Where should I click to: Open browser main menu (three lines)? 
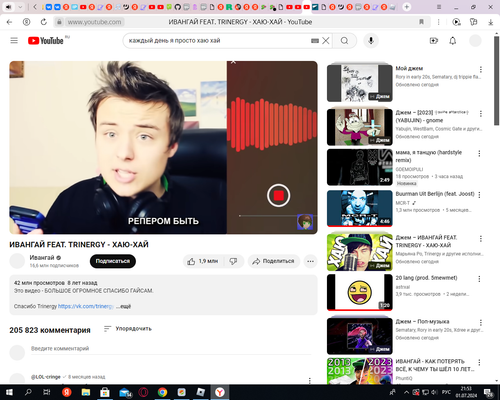(x=439, y=7)
